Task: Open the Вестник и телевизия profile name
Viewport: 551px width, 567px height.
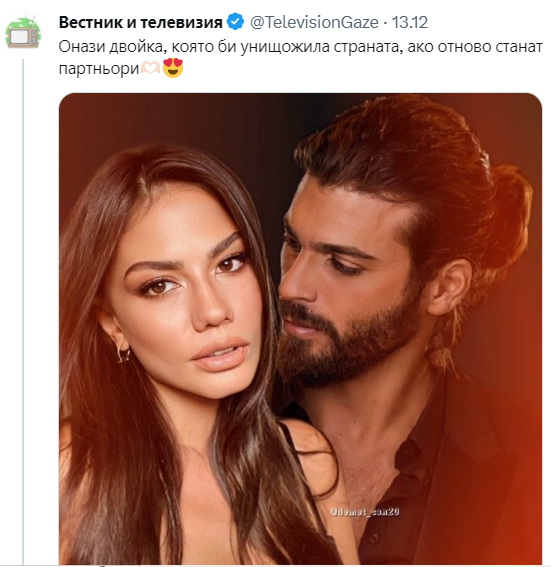Action: 141,22
